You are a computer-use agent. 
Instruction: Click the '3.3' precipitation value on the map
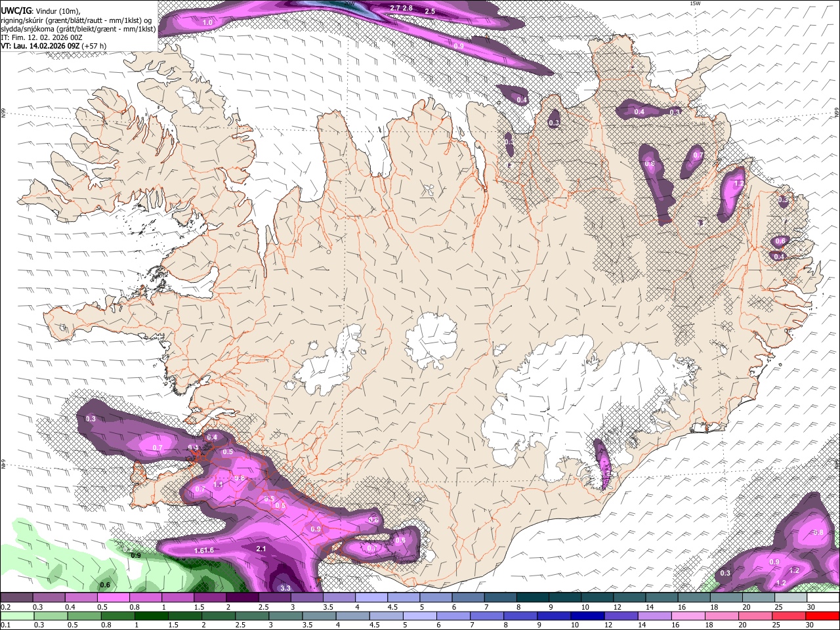285,587
